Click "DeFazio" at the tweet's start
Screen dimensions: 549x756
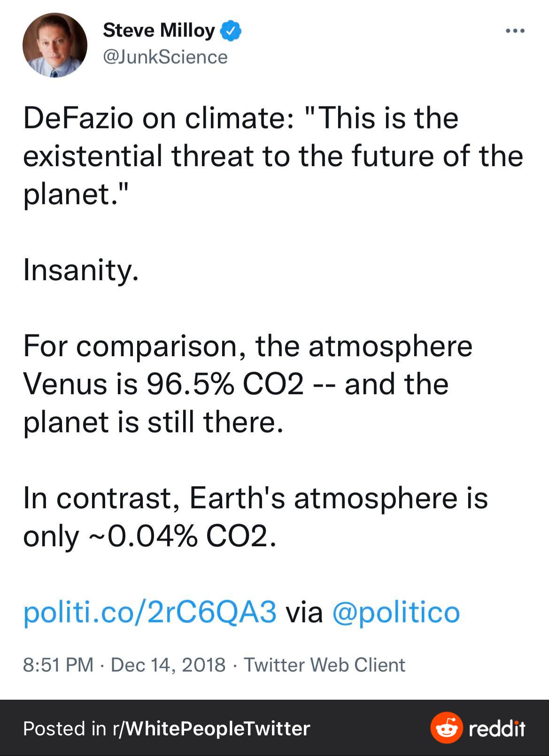coord(78,118)
